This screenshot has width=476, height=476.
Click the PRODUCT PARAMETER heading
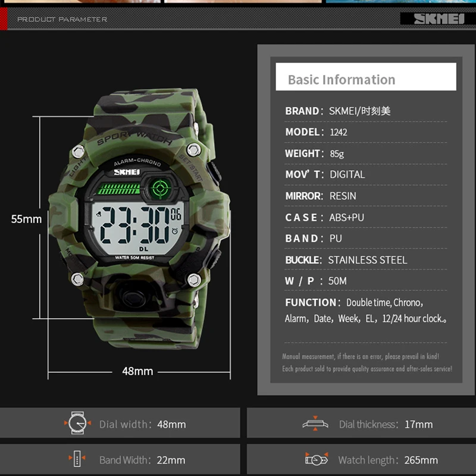(x=62, y=20)
